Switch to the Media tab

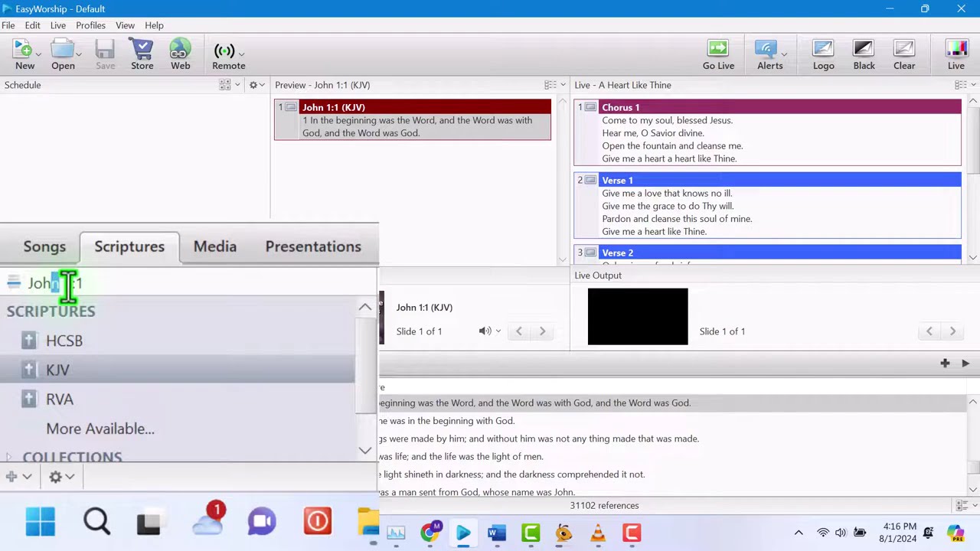point(215,246)
